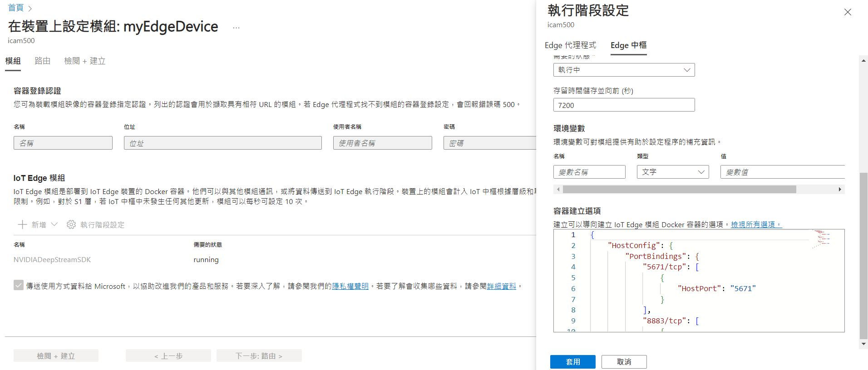Click the NVIDIADeepStreamSDK module row
Viewport: 868px width, 370px height.
pos(275,259)
